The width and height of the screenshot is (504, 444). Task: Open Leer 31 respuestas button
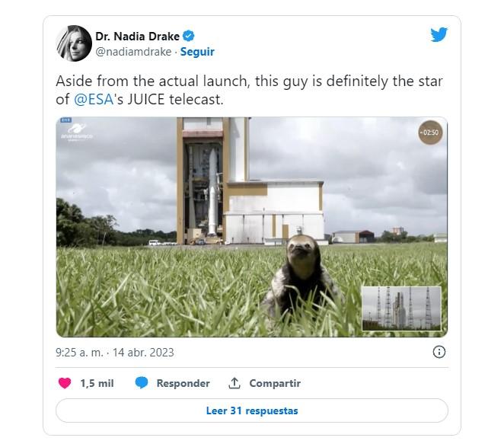coord(252,410)
